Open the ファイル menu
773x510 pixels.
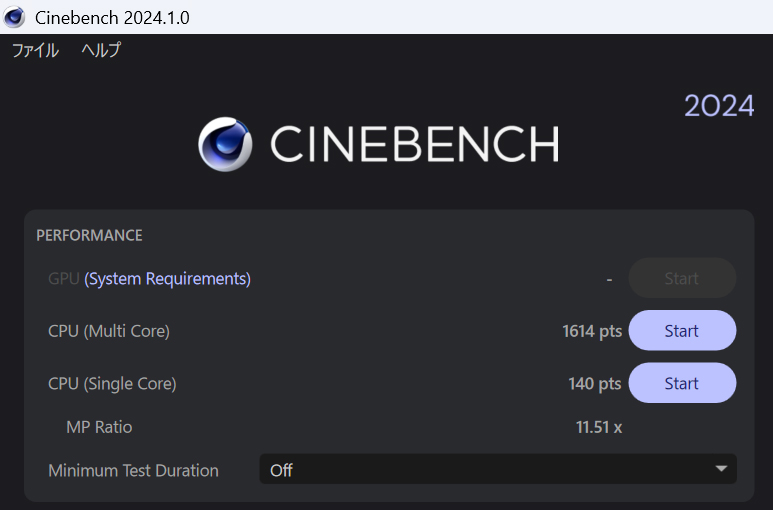pyautogui.click(x=35, y=50)
